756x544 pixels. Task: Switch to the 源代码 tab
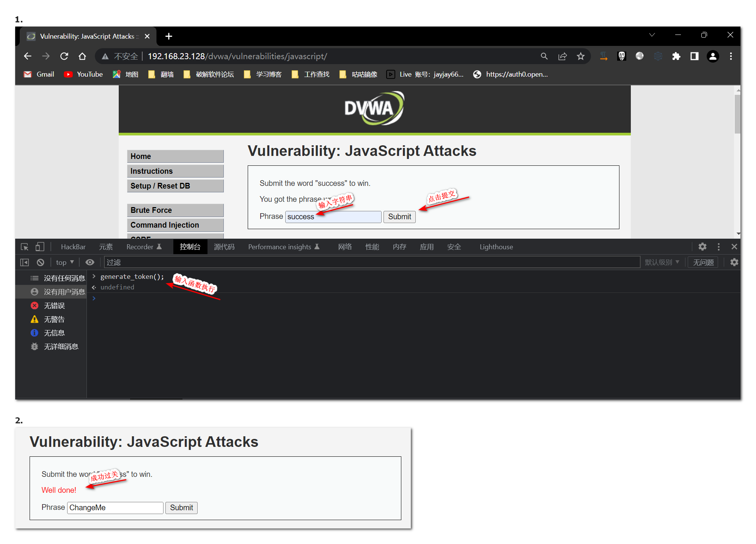[224, 247]
